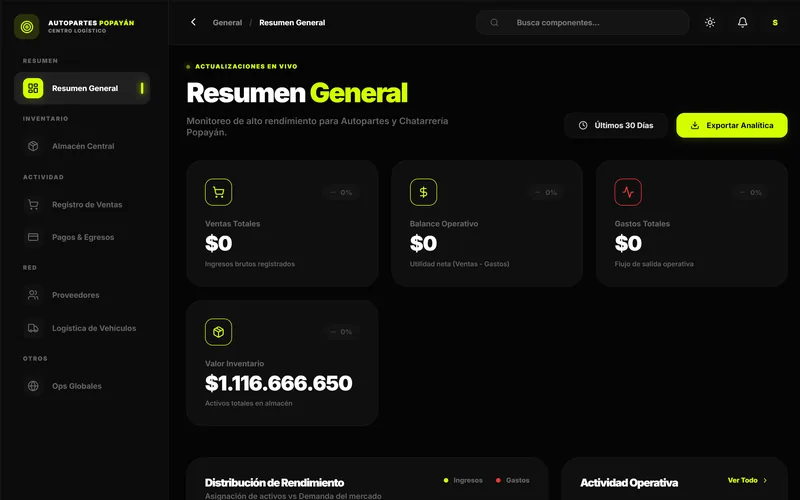This screenshot has height=500, width=800.
Task: Click the $1.116.666.650 inventory value
Action: 279,383
